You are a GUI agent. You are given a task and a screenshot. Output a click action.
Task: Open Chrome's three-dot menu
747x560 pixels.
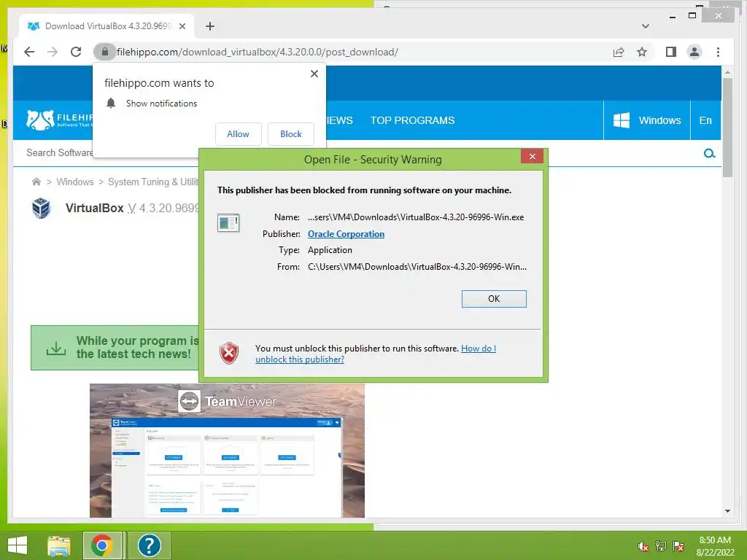718,52
